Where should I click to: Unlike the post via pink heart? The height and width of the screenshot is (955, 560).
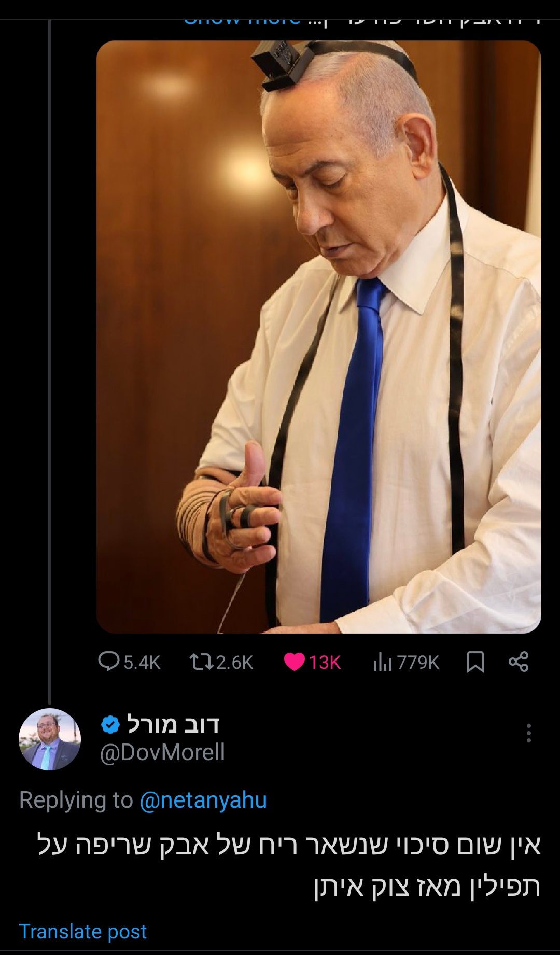coord(295,662)
